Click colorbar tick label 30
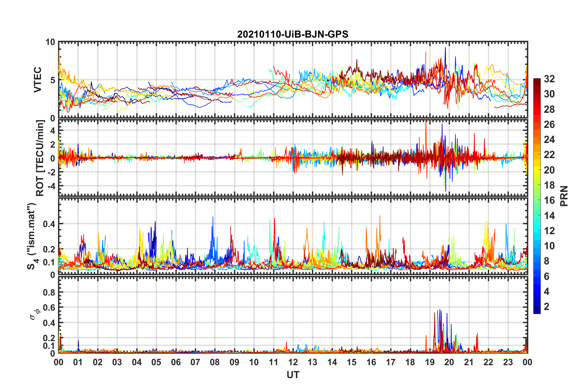Viewport: 586px width, 392px height. point(549,94)
